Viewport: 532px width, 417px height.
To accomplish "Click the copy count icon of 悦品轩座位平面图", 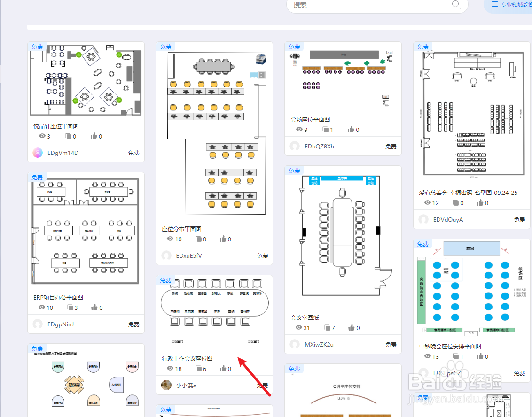I will 69,136.
